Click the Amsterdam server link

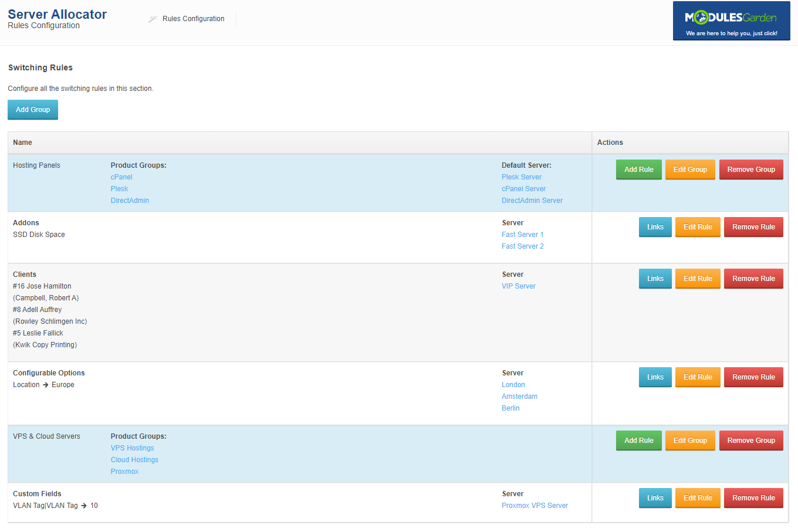click(519, 396)
